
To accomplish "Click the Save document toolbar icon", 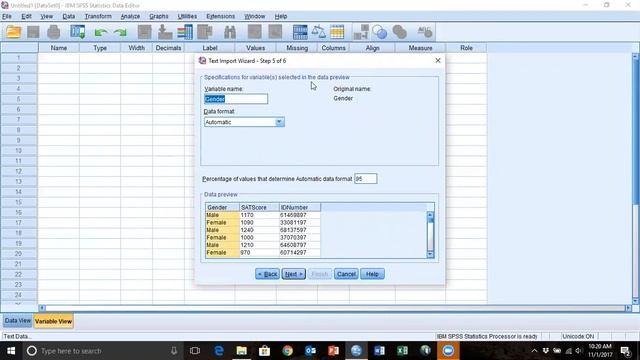I will (x=33, y=32).
